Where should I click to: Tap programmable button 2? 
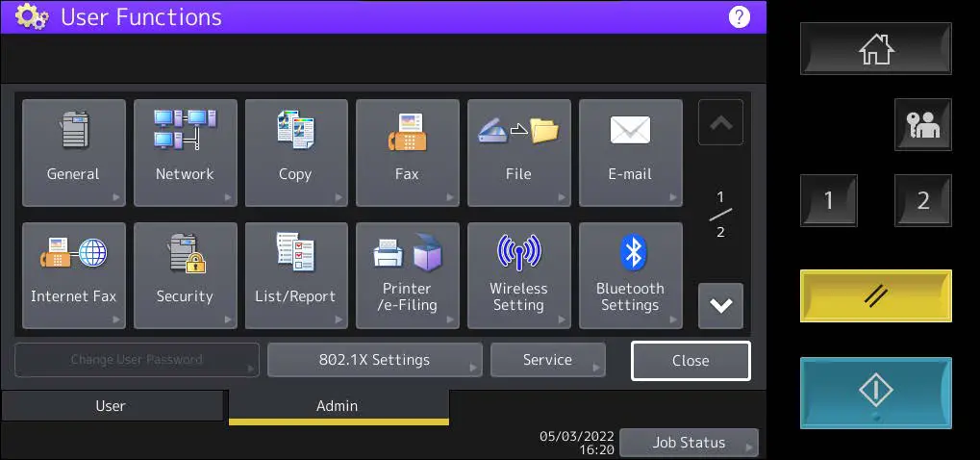click(x=922, y=200)
